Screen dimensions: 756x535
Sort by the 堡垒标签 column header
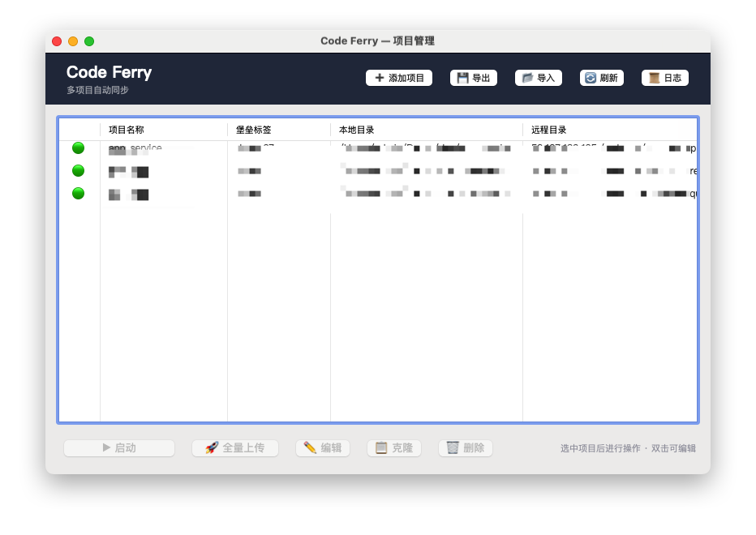279,130
